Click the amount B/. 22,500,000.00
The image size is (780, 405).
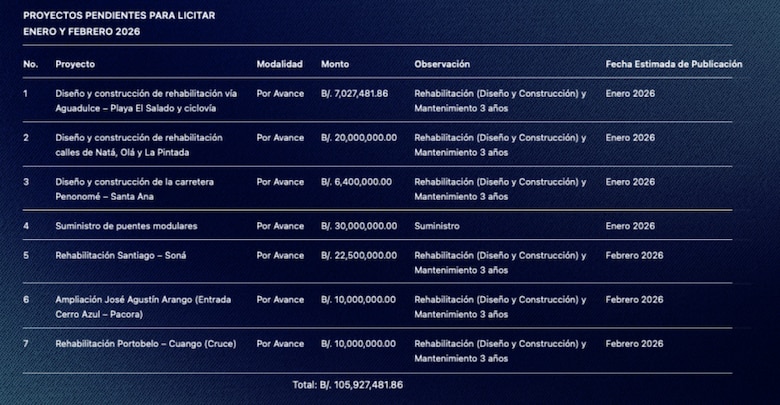[x=359, y=255]
